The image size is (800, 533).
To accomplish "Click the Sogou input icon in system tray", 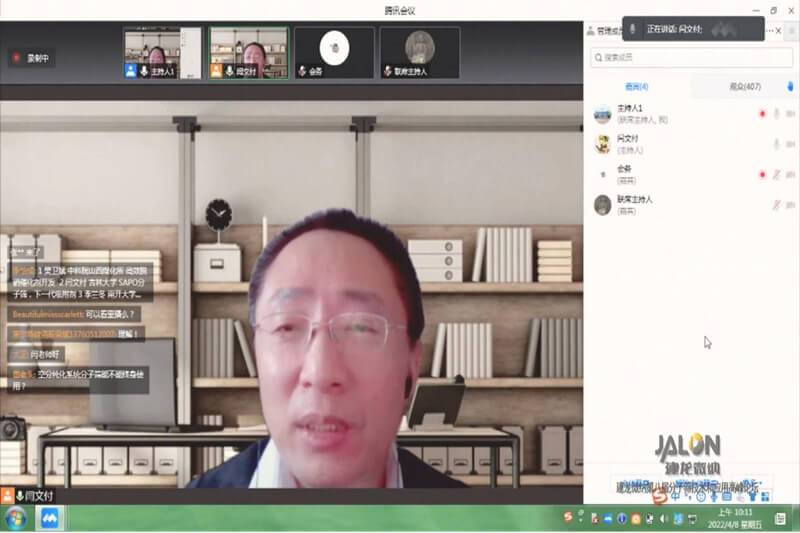I will (568, 517).
